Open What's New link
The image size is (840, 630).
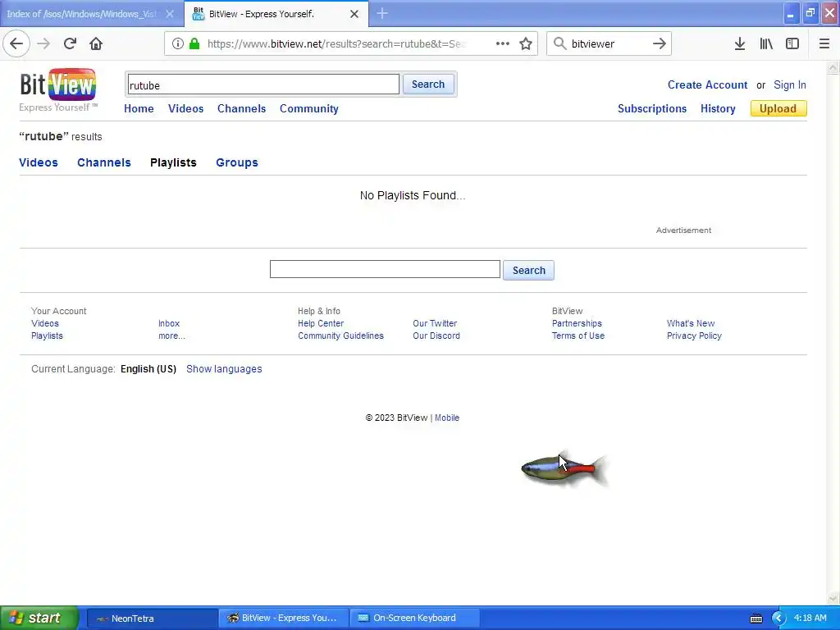click(691, 323)
